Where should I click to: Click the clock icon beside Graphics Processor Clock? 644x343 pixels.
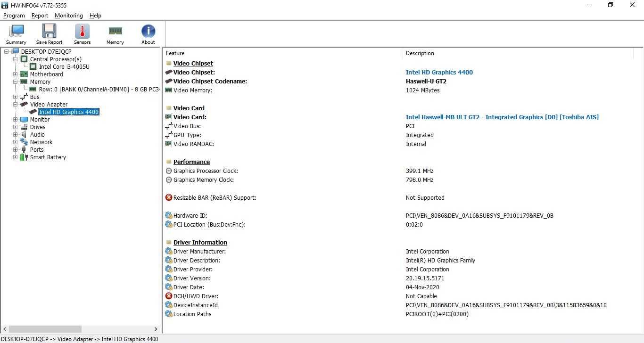click(169, 171)
